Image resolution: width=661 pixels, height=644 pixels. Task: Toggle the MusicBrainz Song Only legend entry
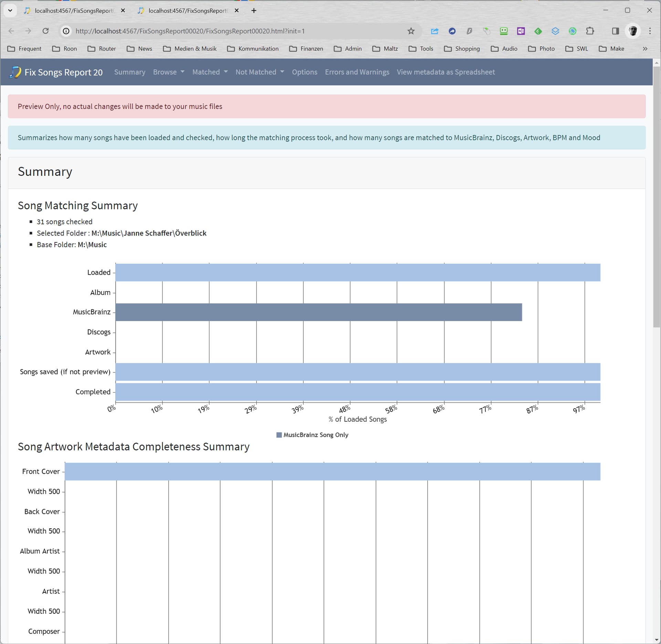coord(312,435)
